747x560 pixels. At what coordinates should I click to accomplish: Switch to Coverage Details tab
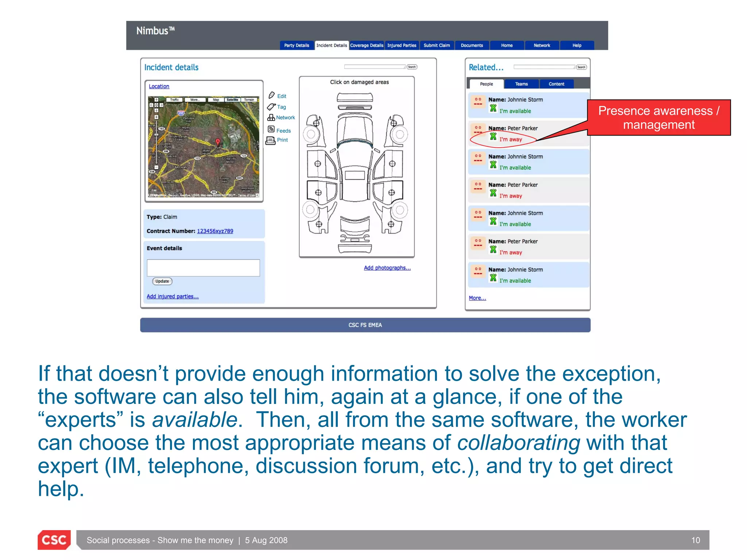coord(367,46)
